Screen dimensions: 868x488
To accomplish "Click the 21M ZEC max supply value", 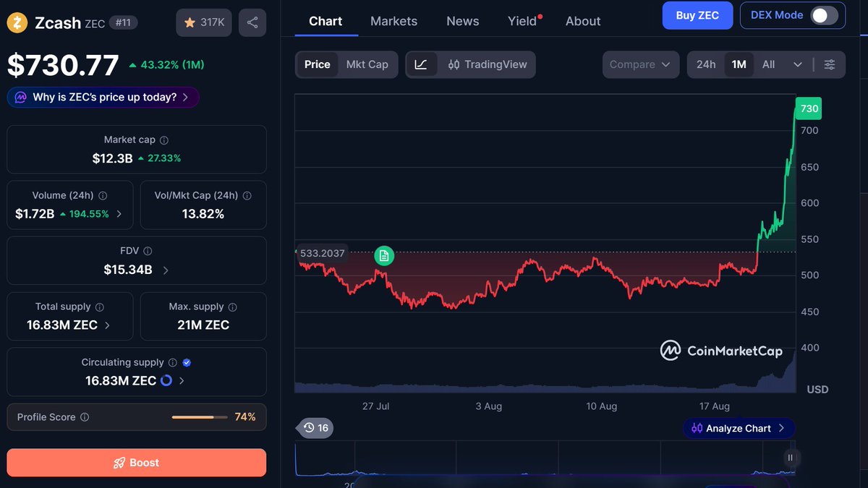I will [203, 325].
